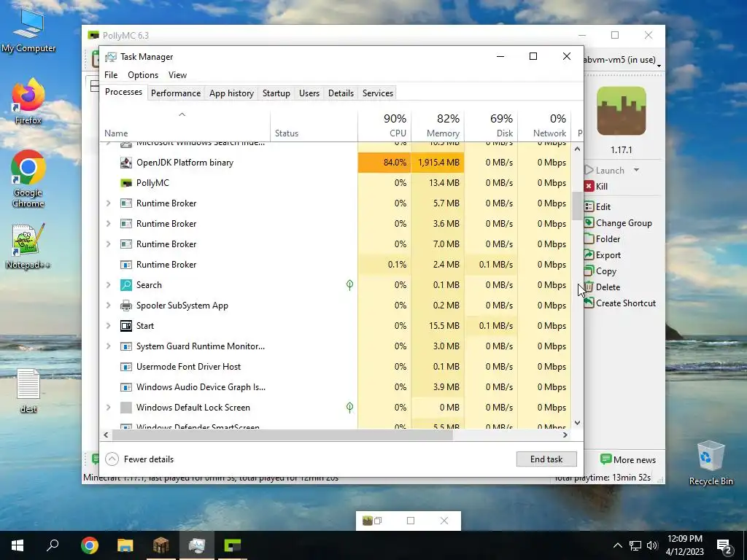Expand the System Guard Runtime Monitor group
The width and height of the screenshot is (747, 560).
(x=108, y=346)
